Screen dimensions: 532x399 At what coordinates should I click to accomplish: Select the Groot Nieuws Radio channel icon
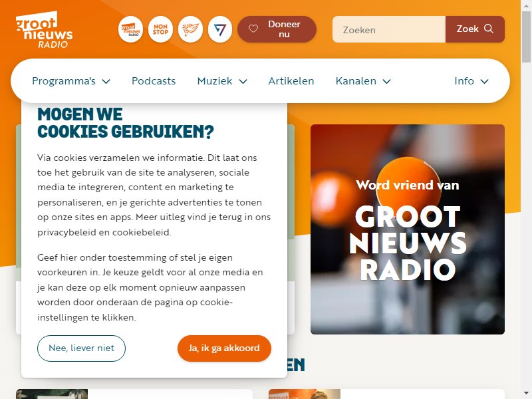coord(130,29)
